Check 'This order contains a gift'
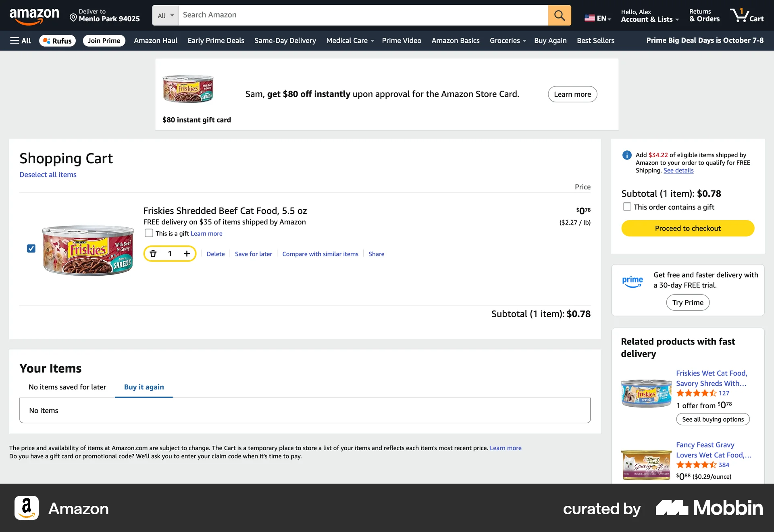The width and height of the screenshot is (774, 532). [x=627, y=206]
